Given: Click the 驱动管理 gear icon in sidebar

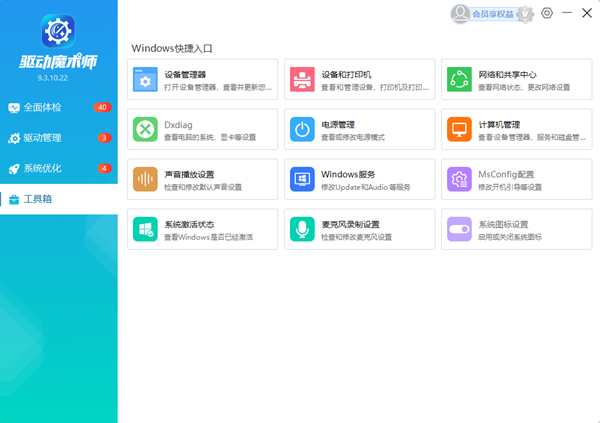Looking at the screenshot, I should click(14, 138).
